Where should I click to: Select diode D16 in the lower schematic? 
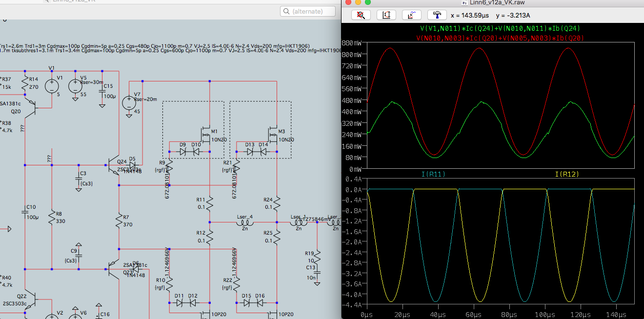pyautogui.click(x=260, y=302)
